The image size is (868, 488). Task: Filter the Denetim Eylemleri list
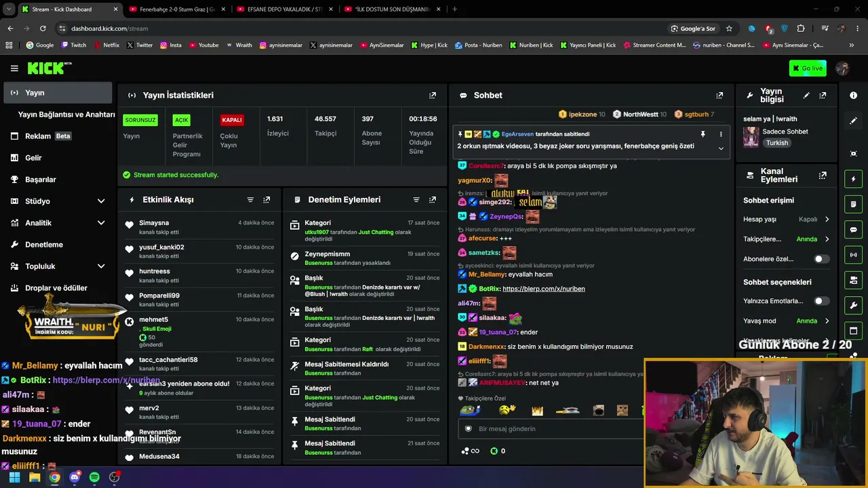click(x=416, y=200)
